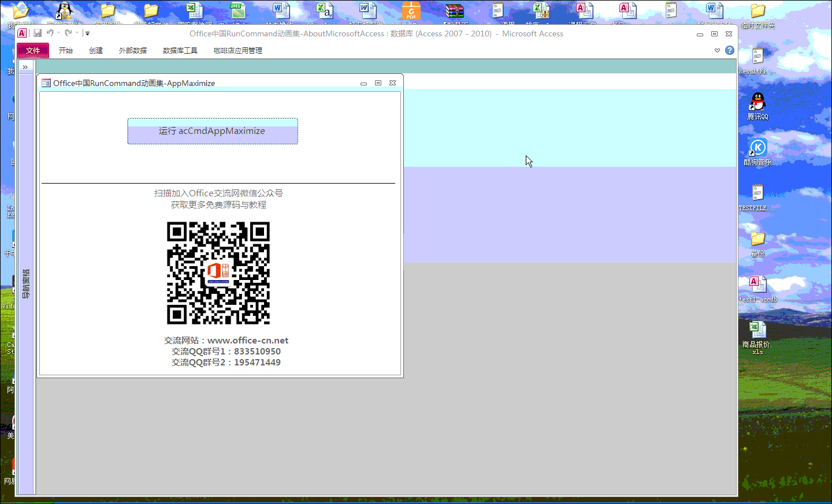Select the 腾讯QQ desktop shortcut

[757, 106]
